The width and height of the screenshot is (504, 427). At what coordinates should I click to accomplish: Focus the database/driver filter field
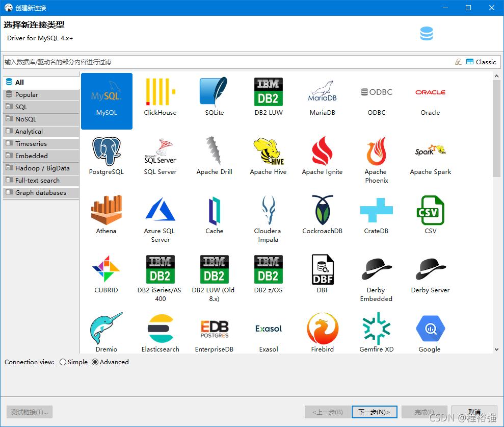tap(228, 62)
